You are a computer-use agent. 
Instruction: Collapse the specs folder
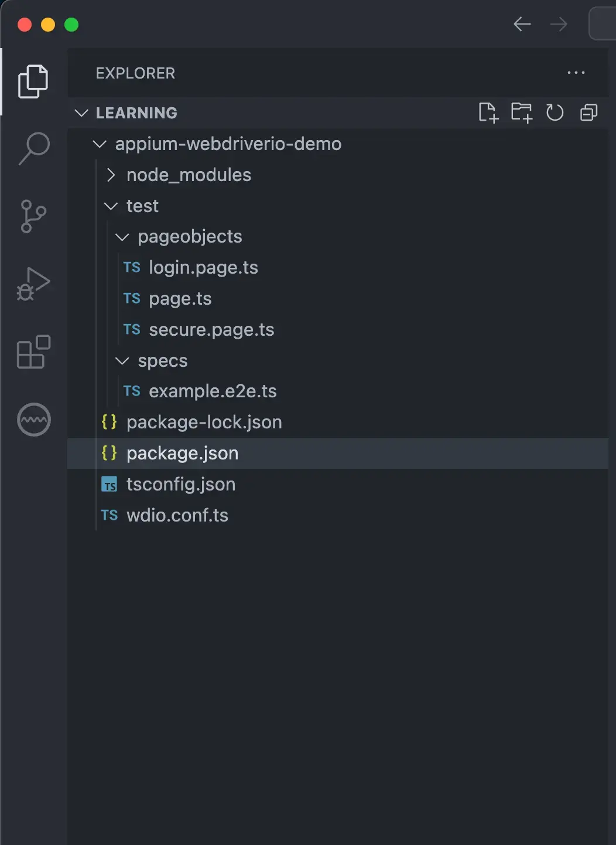(122, 361)
